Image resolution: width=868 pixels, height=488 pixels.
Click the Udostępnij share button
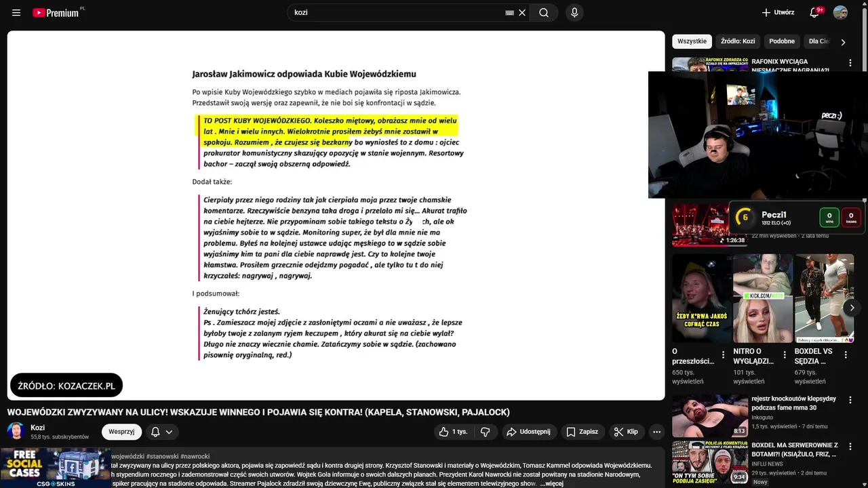[x=529, y=432]
